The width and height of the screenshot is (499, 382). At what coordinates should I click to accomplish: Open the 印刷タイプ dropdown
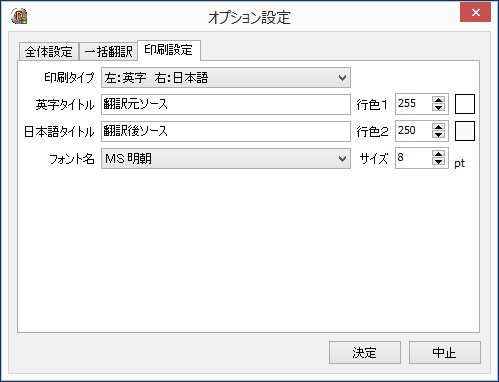click(226, 78)
